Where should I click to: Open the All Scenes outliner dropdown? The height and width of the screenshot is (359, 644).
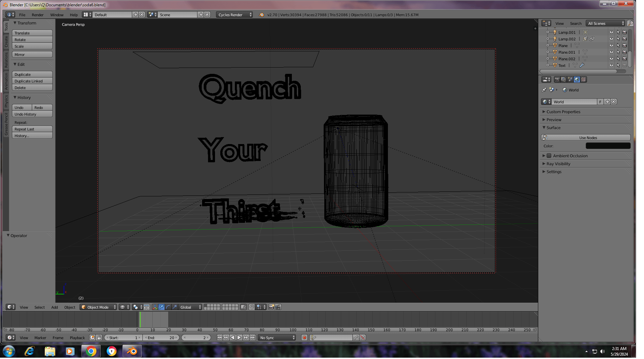click(605, 24)
